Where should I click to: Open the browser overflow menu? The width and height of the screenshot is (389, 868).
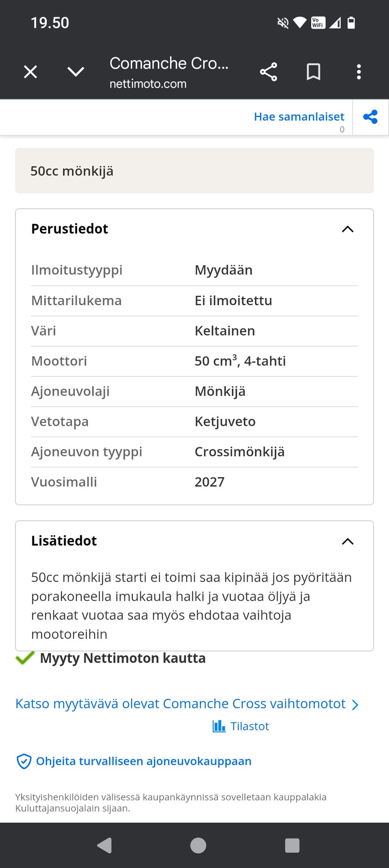click(x=358, y=72)
